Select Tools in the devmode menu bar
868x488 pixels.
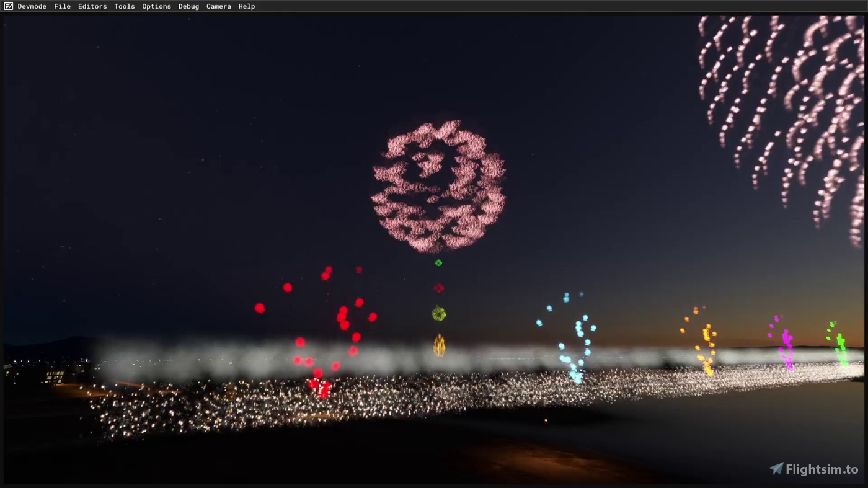[x=124, y=6]
